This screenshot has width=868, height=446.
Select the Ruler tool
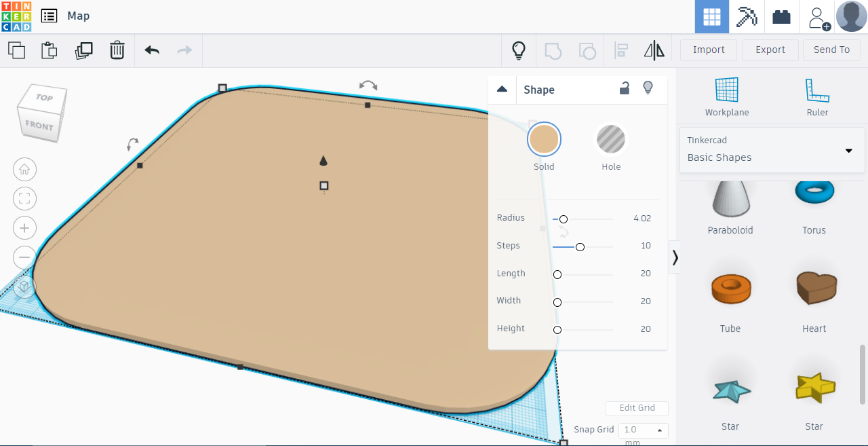(817, 97)
